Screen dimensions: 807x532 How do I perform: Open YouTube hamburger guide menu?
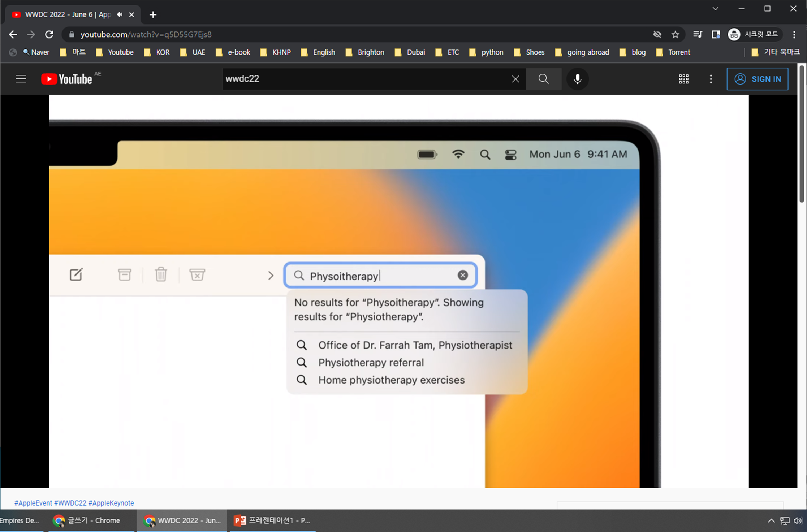tap(21, 79)
